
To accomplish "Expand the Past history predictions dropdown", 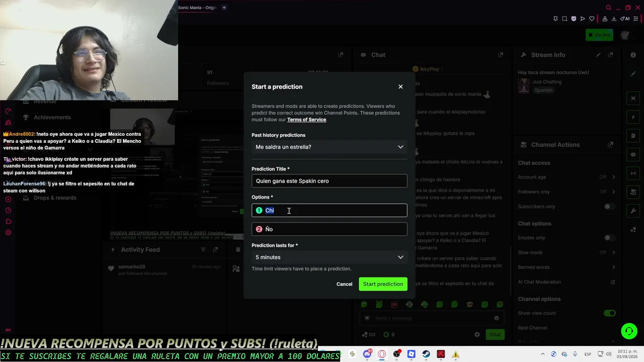I will click(330, 147).
